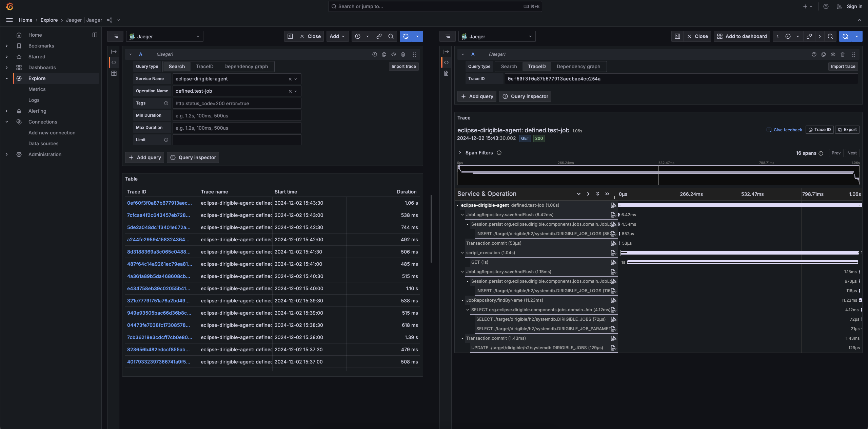Open the help icon in top bar
The height and width of the screenshot is (429, 868).
826,6
